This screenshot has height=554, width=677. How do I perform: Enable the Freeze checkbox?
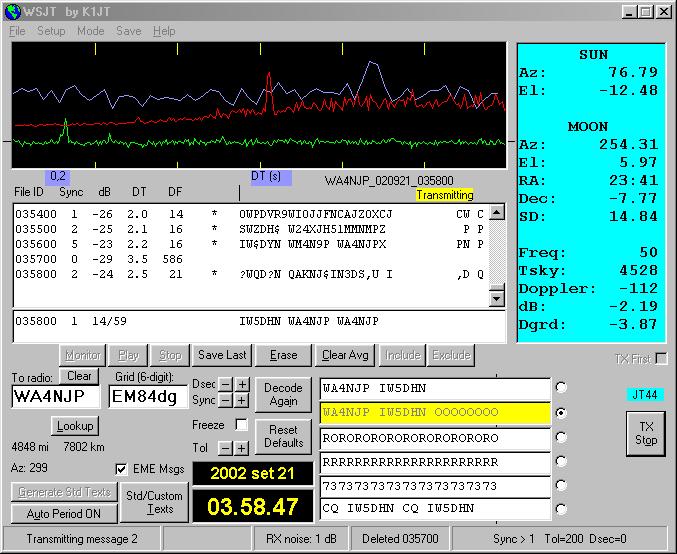(241, 424)
